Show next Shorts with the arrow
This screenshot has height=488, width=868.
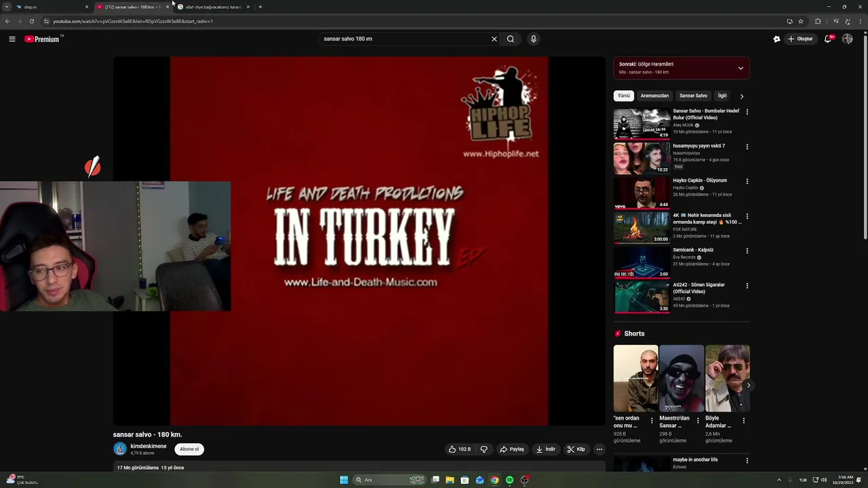coord(748,386)
